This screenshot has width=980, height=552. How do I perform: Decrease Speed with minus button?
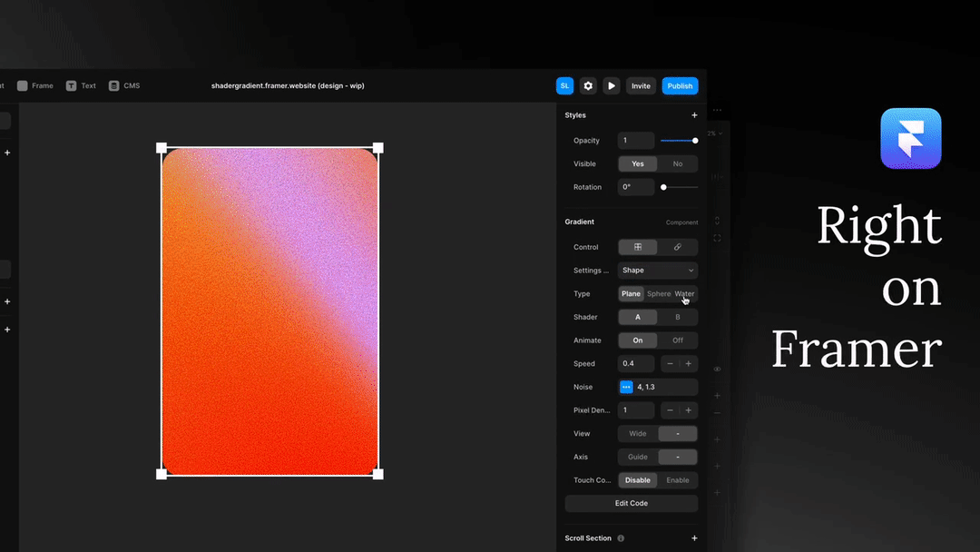coord(670,364)
